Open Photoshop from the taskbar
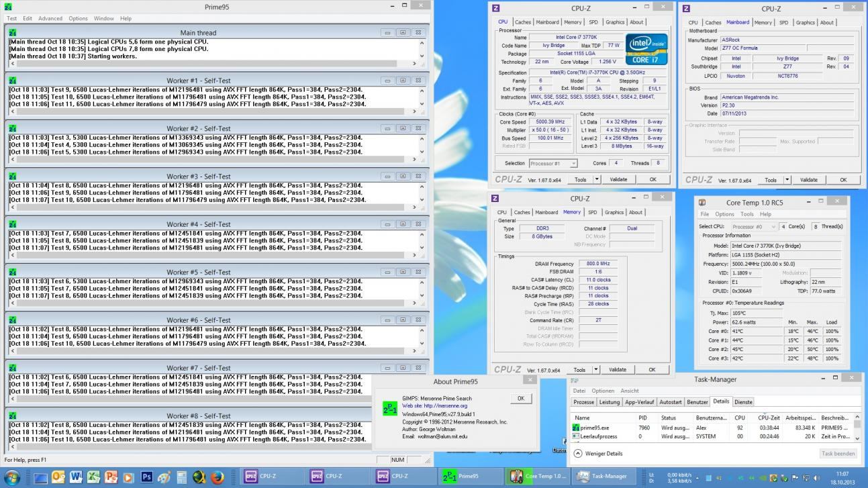Viewport: 868px width, 488px height. [146, 477]
